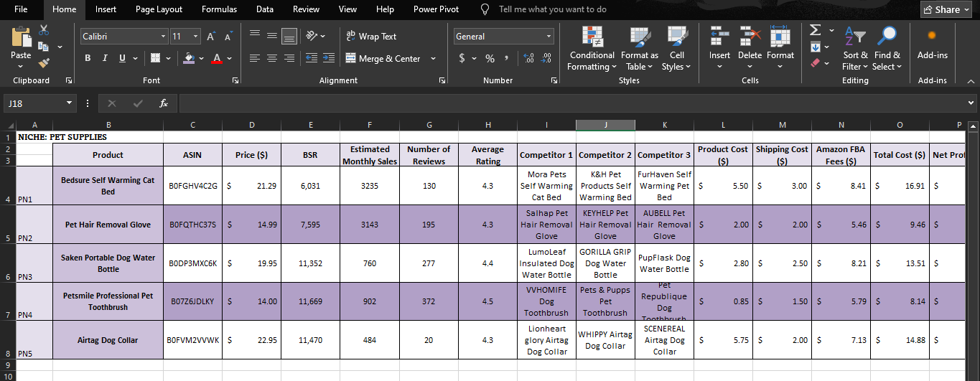
Task: Decrease indent in Alignment group
Action: coord(311,58)
